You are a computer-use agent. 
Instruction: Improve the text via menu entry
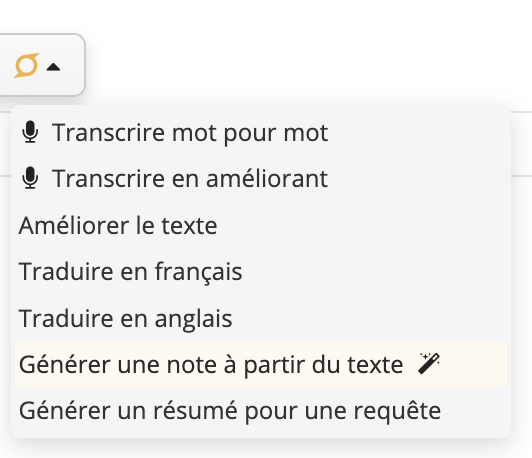click(261, 225)
